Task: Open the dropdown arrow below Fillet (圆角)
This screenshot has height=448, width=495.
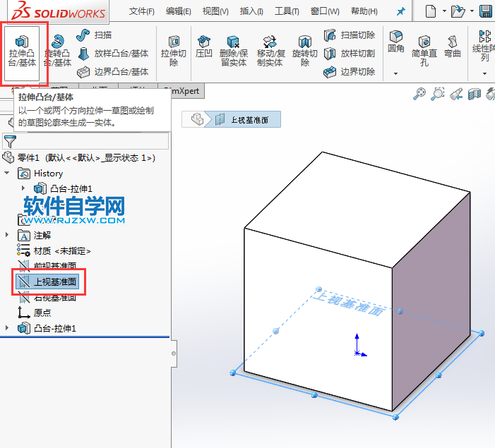Action: (x=395, y=73)
